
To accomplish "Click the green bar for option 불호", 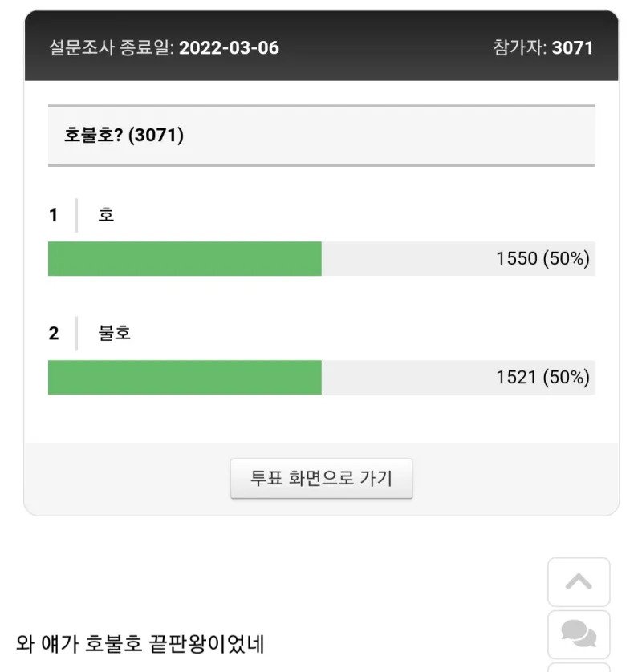I will click(185, 378).
